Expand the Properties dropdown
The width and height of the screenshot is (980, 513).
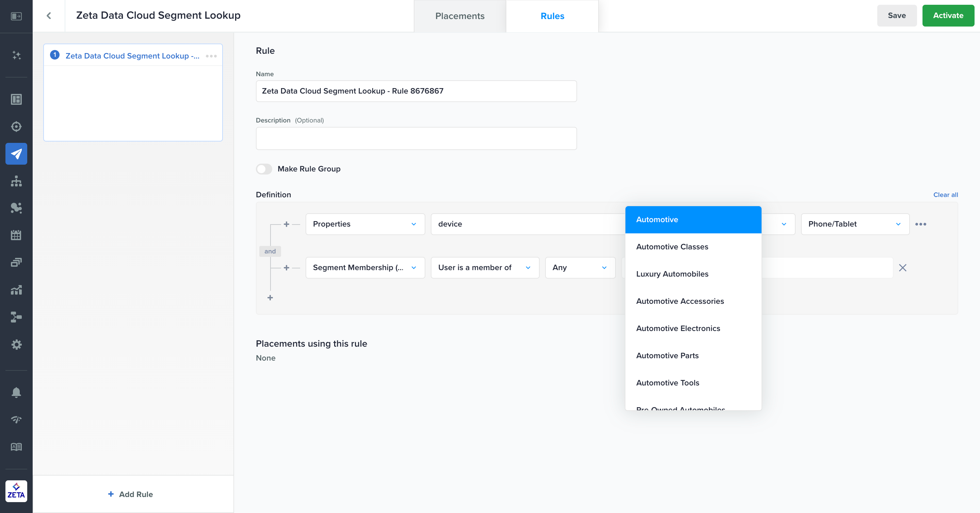[365, 224]
